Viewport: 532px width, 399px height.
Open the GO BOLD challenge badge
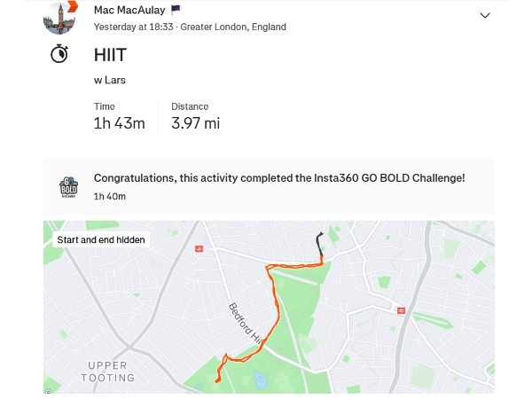click(69, 187)
